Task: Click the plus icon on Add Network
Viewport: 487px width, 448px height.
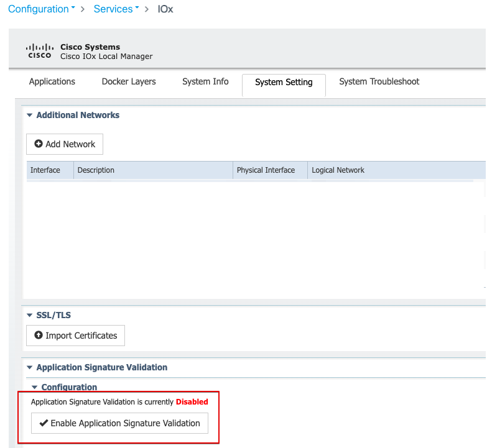Action: (39, 144)
